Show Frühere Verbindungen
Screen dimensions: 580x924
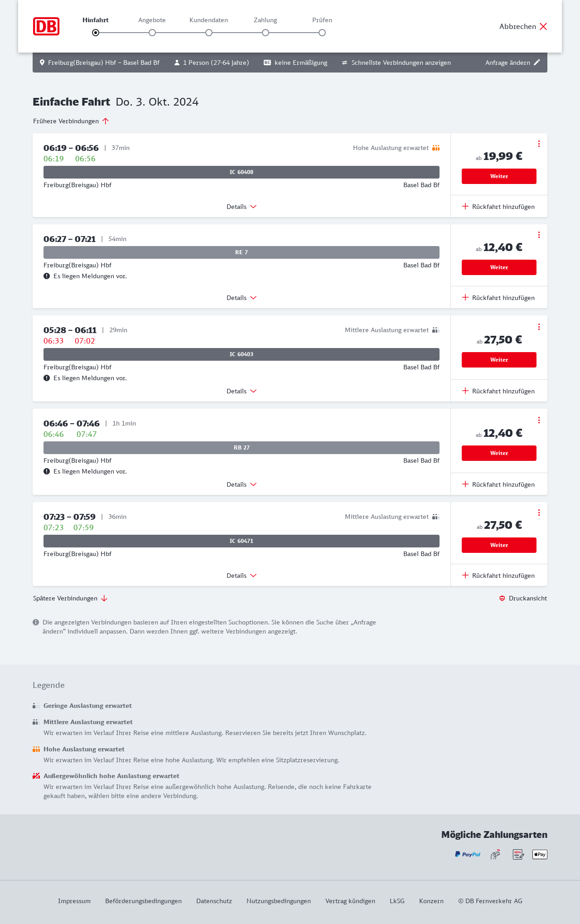click(x=71, y=121)
